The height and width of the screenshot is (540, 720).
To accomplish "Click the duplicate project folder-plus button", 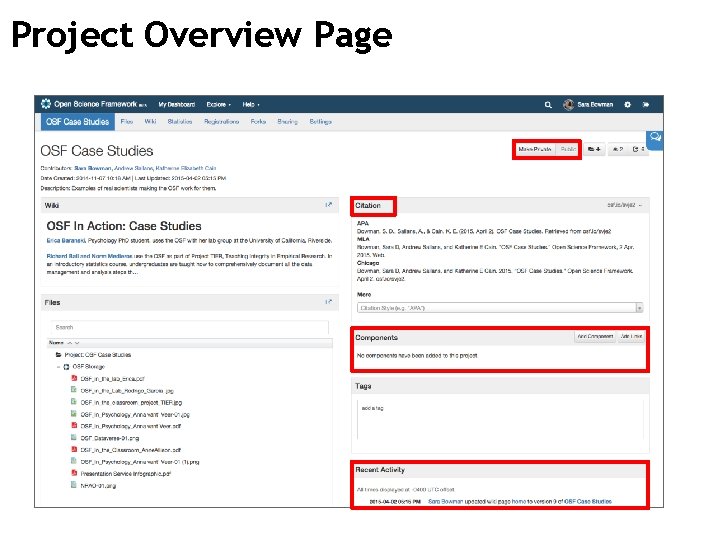I will (594, 149).
